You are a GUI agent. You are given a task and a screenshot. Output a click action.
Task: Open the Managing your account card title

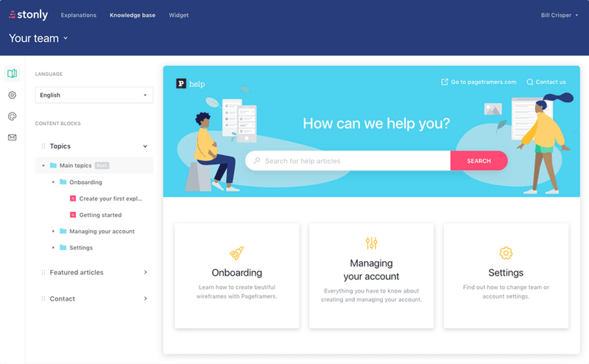point(372,270)
